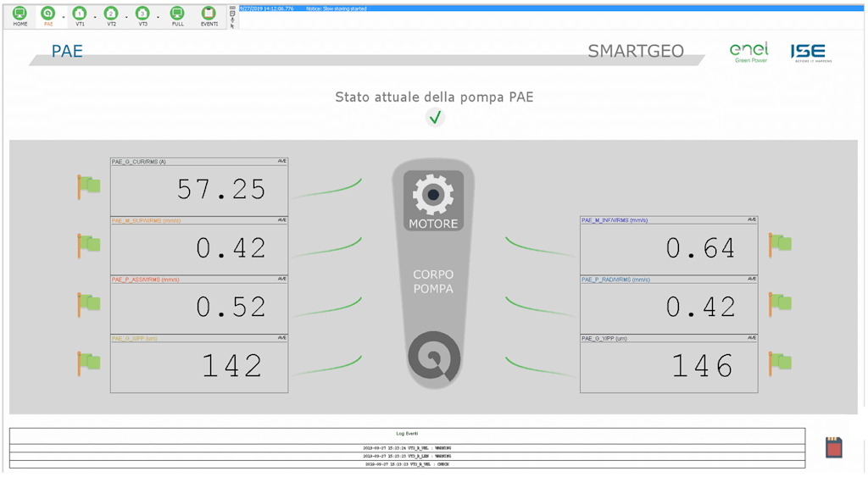
Task: Expand the dropdown arrow next to VT2
Action: tap(127, 17)
